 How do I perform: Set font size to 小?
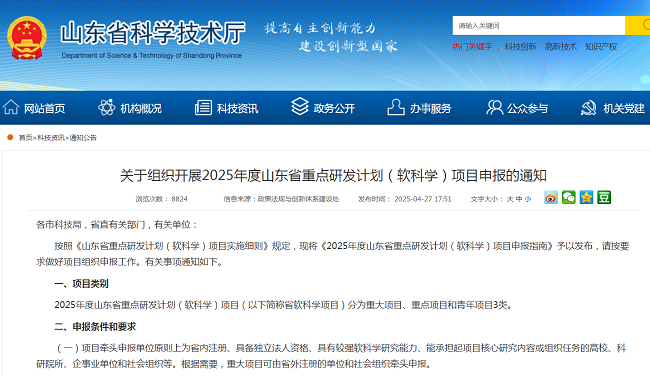[x=528, y=199]
